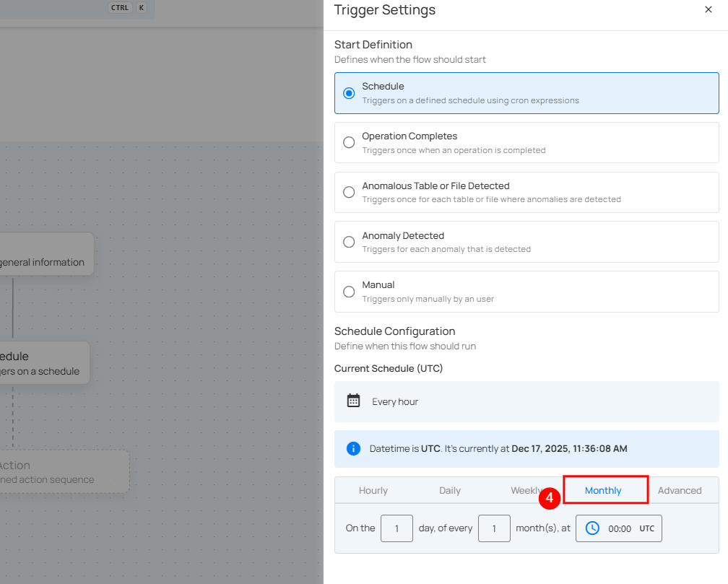This screenshot has height=584, width=728.
Task: Switch to the Daily schedule tab
Action: click(450, 491)
